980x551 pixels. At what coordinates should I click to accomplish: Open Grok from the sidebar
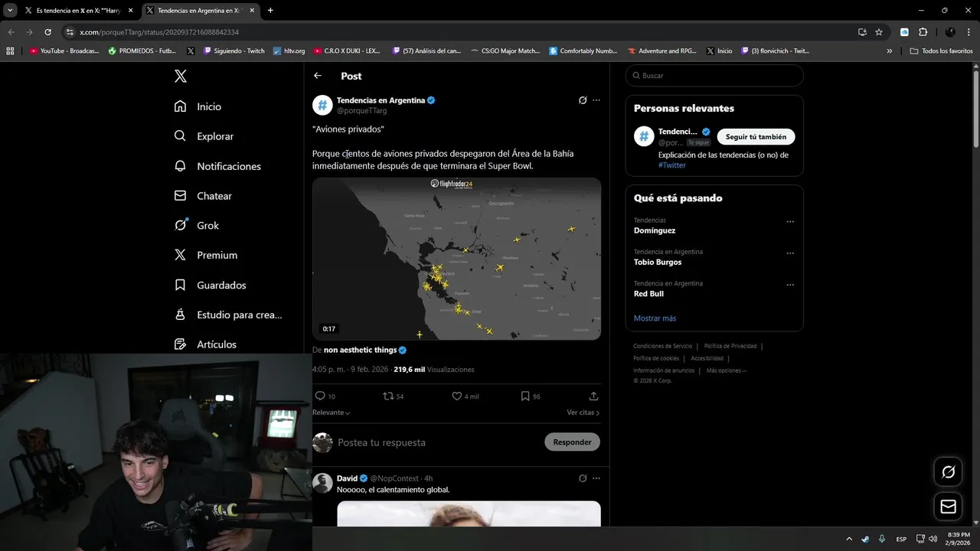[197, 225]
